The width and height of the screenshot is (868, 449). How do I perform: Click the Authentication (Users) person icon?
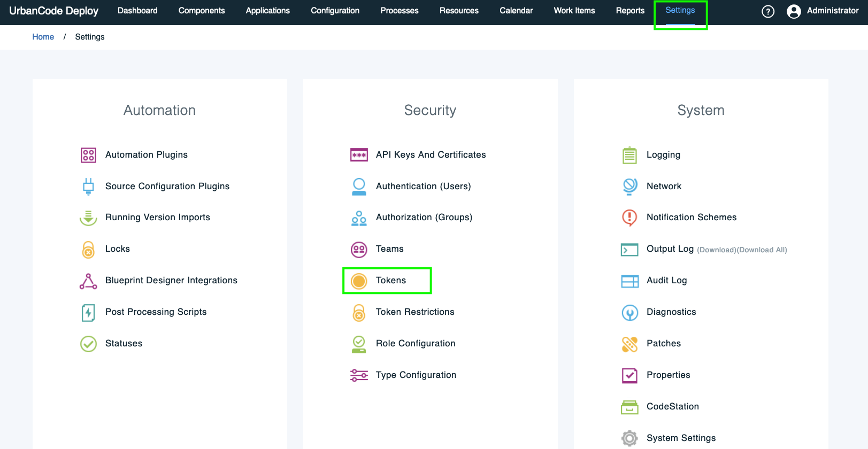coord(359,187)
